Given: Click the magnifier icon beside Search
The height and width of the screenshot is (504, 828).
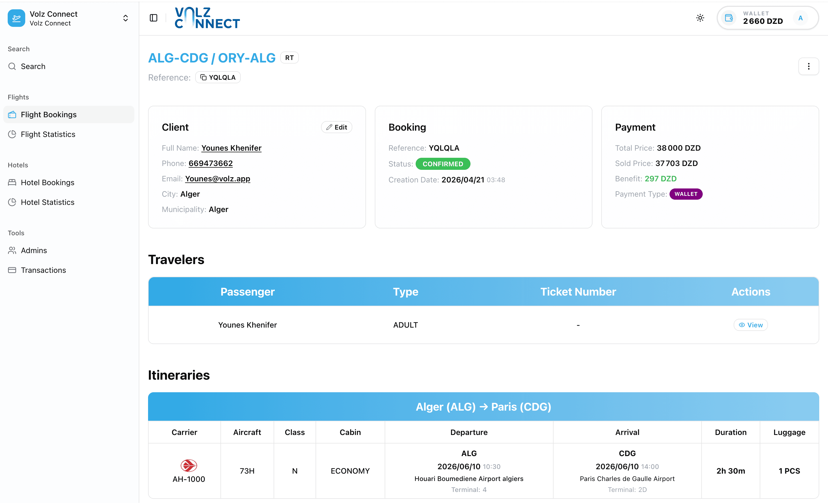Looking at the screenshot, I should [12, 66].
